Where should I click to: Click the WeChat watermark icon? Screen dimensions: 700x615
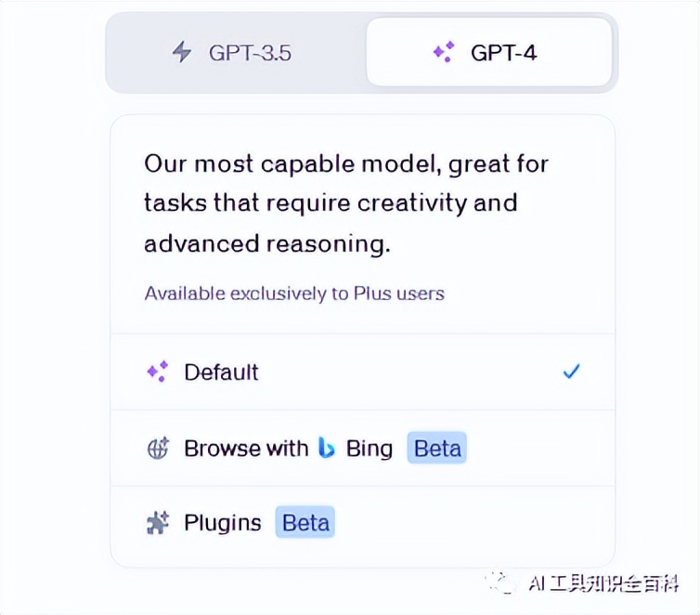click(501, 582)
